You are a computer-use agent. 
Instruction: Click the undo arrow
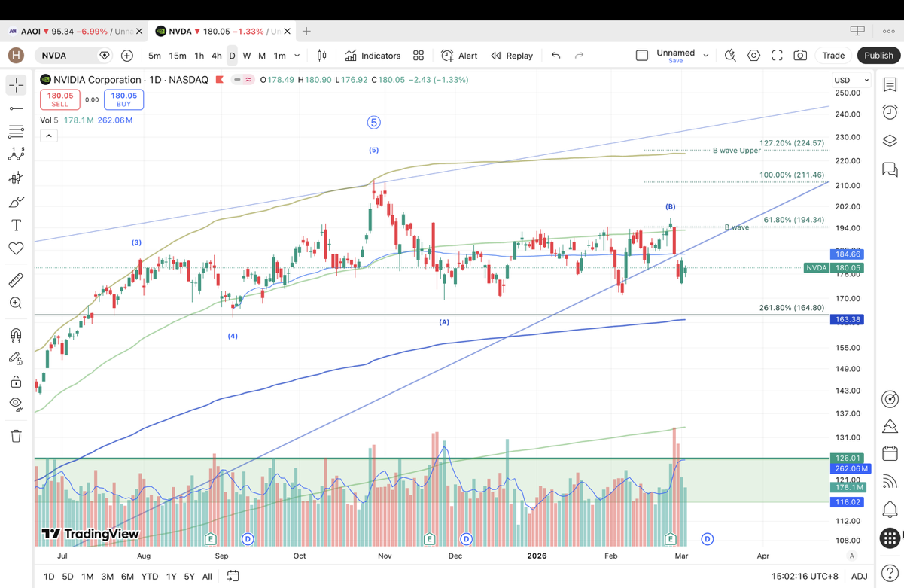click(x=555, y=56)
